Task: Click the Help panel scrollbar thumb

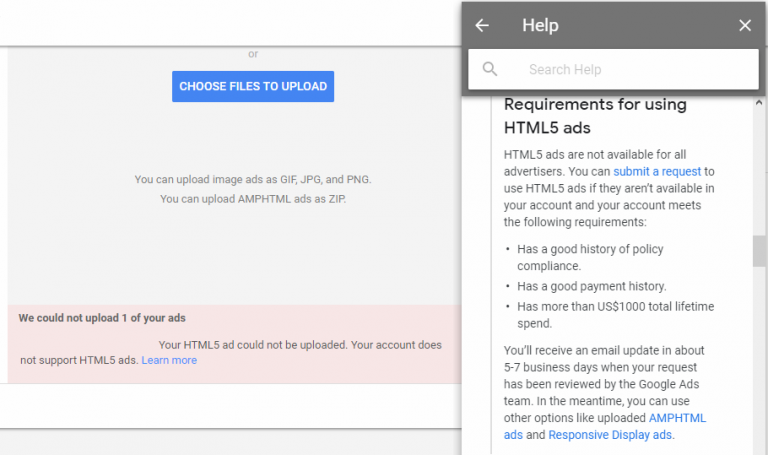Action: tap(759, 251)
